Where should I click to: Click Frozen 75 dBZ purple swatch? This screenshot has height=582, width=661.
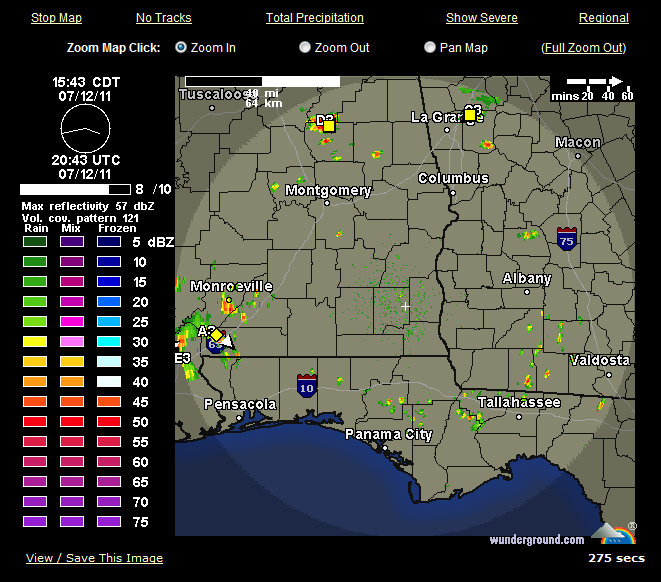point(109,521)
